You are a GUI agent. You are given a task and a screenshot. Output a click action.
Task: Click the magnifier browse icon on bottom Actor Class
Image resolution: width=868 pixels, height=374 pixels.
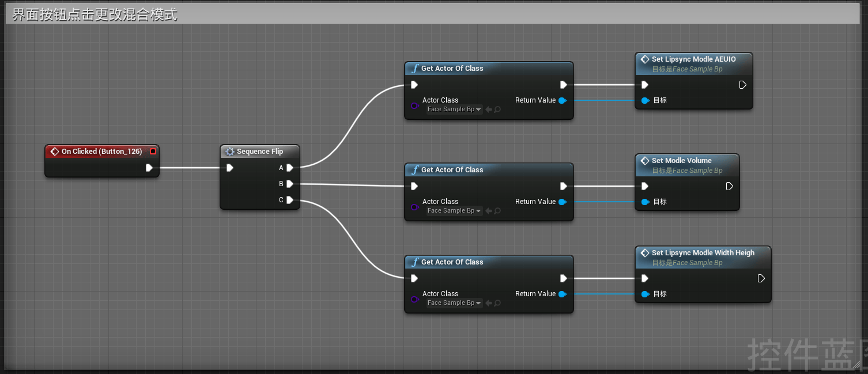[x=497, y=303]
